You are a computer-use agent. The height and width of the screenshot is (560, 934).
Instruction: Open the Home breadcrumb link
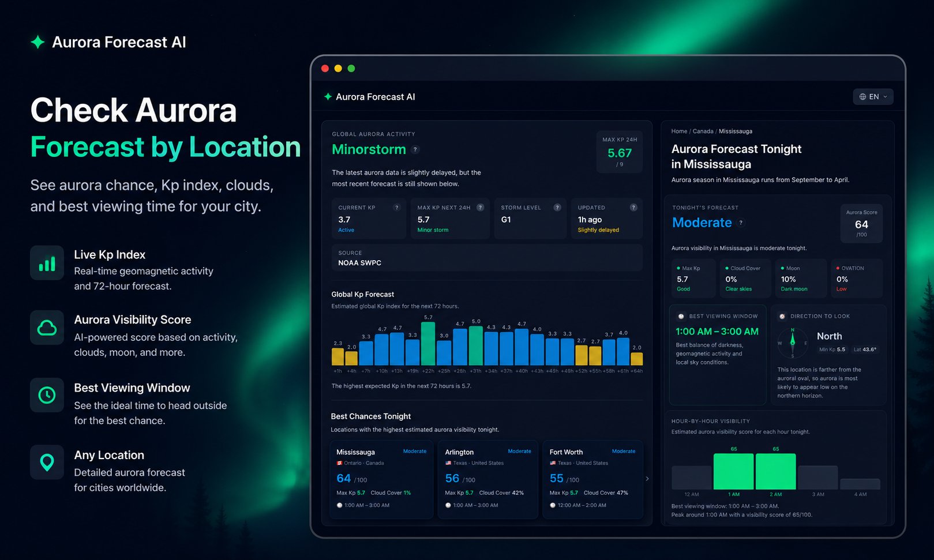[x=679, y=131]
